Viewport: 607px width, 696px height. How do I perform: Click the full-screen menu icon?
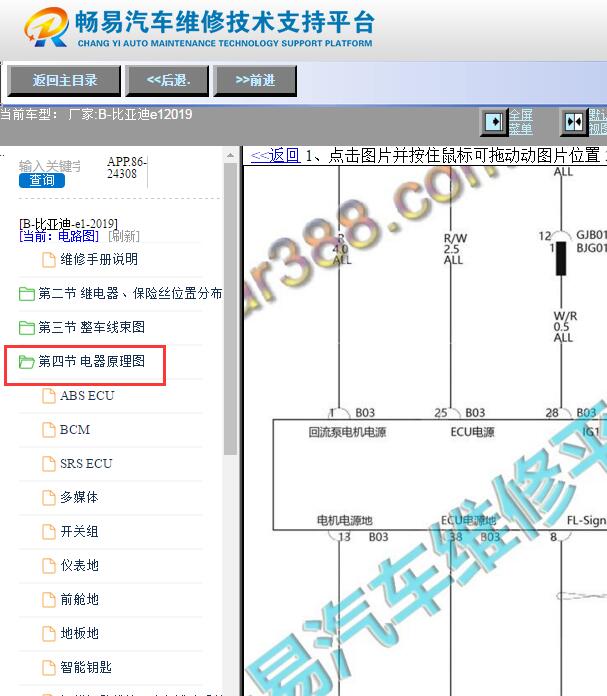click(x=494, y=121)
